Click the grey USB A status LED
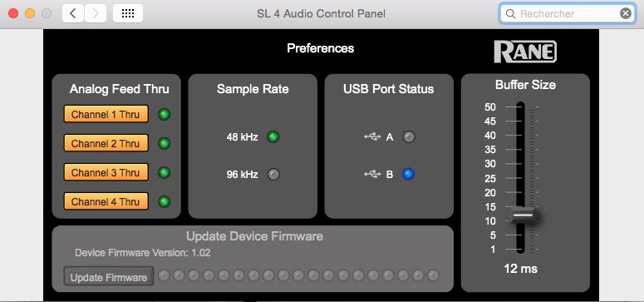Viewport: 644px width, 302px height. 409,137
